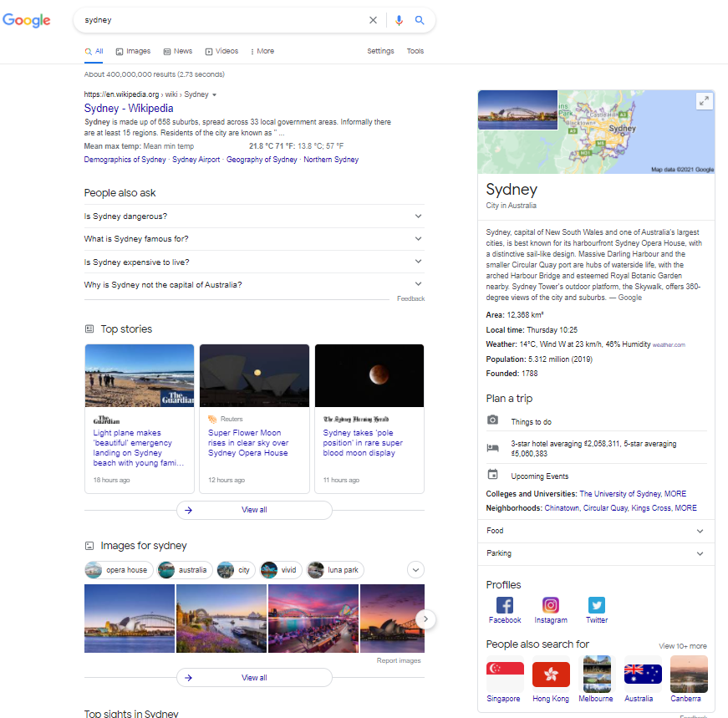Open the Sydney - Wikipedia result
This screenshot has width=728, height=718.
[129, 108]
